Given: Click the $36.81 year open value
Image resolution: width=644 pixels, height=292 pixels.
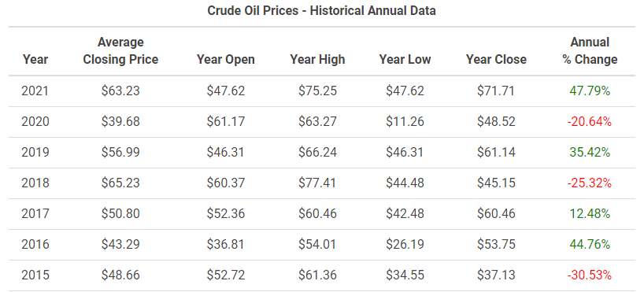Looking at the screenshot, I should coord(225,244).
